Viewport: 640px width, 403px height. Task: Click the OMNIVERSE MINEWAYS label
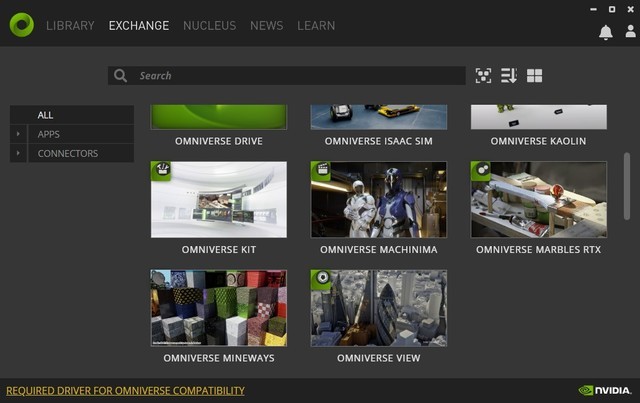[x=219, y=358]
